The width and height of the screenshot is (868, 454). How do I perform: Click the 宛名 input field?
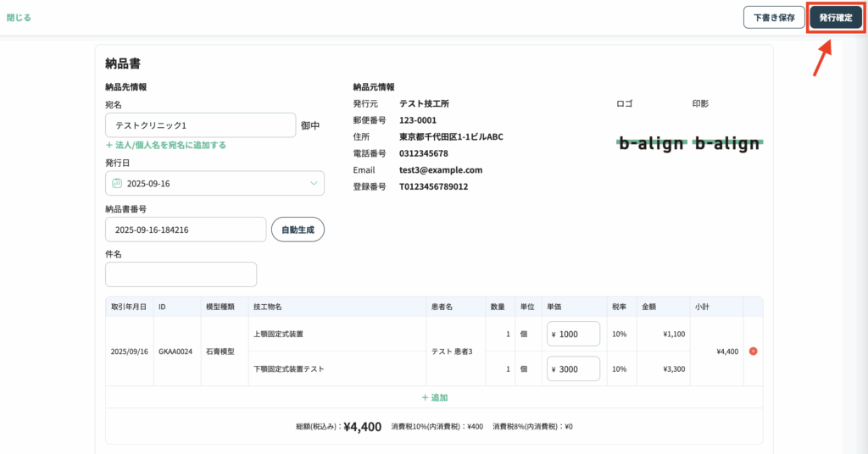200,125
